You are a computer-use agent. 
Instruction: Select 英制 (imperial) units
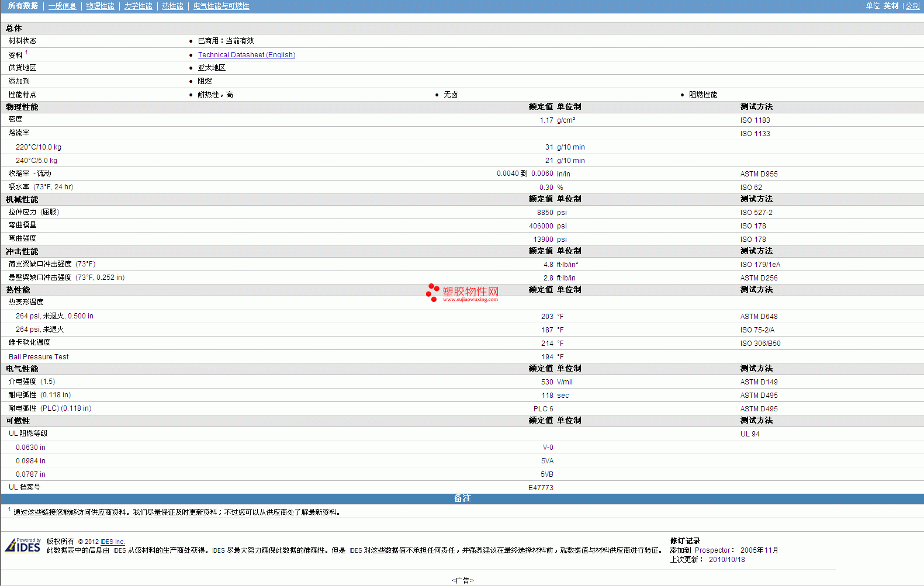pos(891,6)
